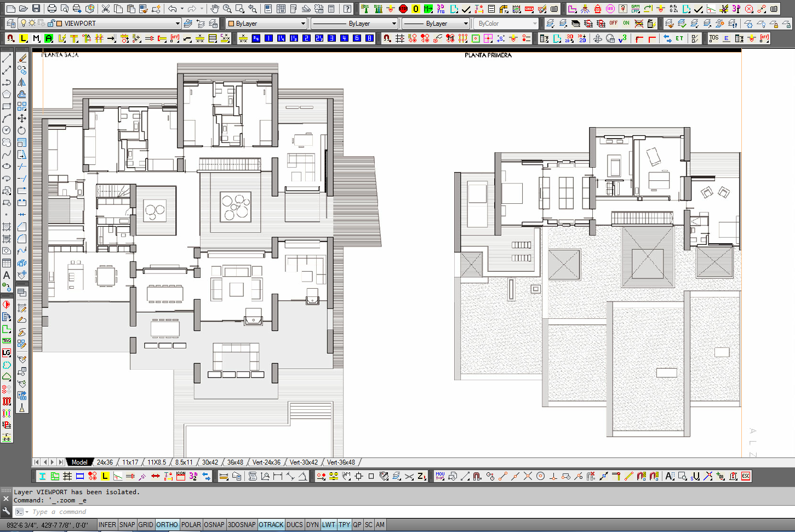Screen dimensions: 795x532
Task: Select the Pan hand tool
Action: pyautogui.click(x=215, y=9)
